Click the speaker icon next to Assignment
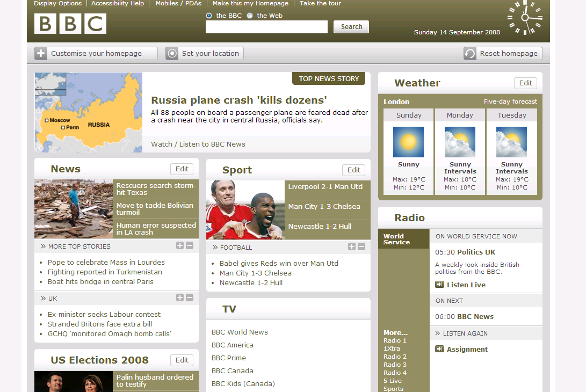 (439, 349)
